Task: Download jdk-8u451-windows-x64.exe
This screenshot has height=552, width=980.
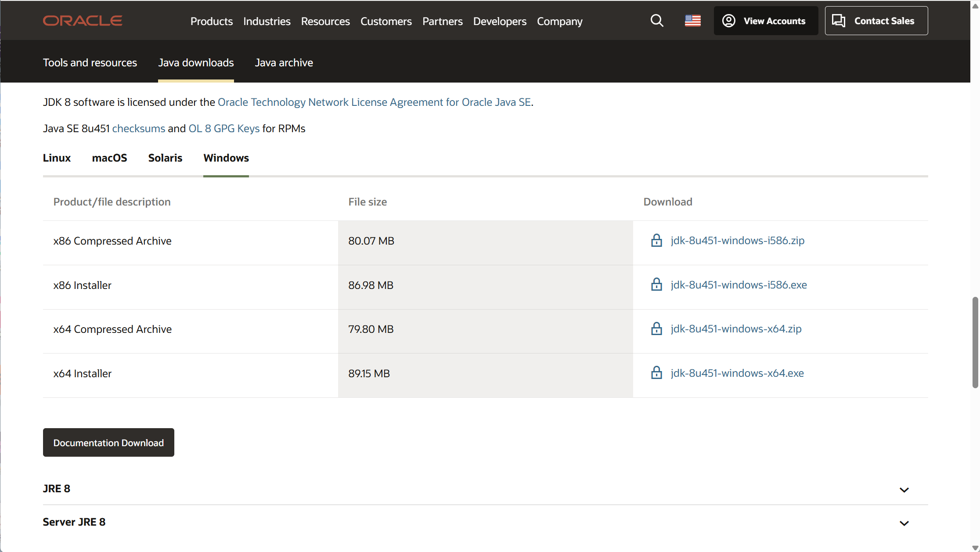Action: coord(737,373)
